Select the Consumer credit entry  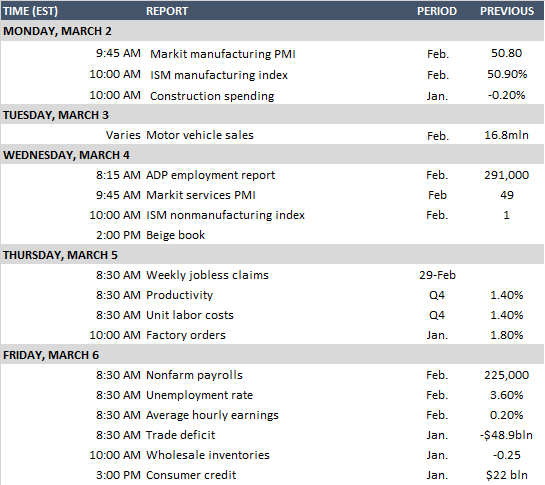pos(191,475)
